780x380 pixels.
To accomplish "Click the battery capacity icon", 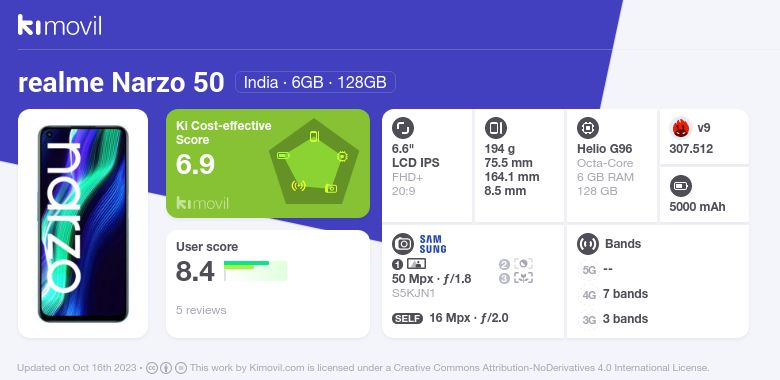I will pos(681,187).
